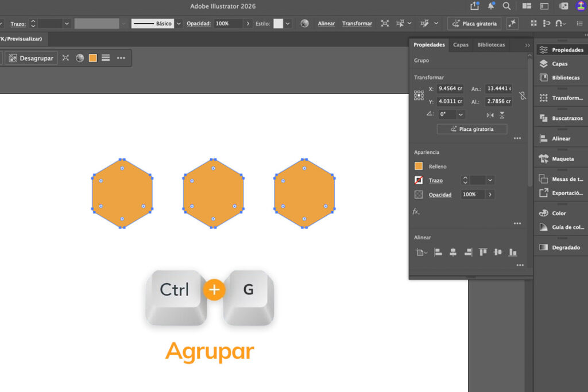Screen dimensions: 588x392
Task: Align horizontal centers icon
Action: [x=453, y=252]
